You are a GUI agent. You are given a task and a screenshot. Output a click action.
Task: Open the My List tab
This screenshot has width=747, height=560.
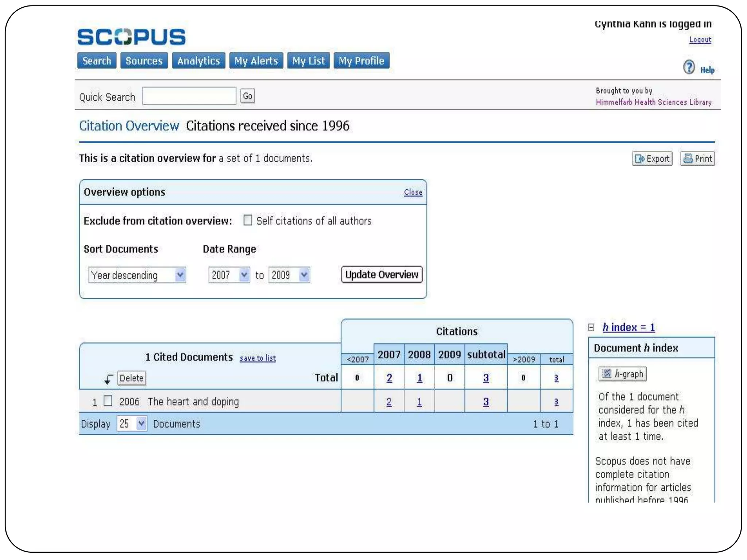point(308,61)
